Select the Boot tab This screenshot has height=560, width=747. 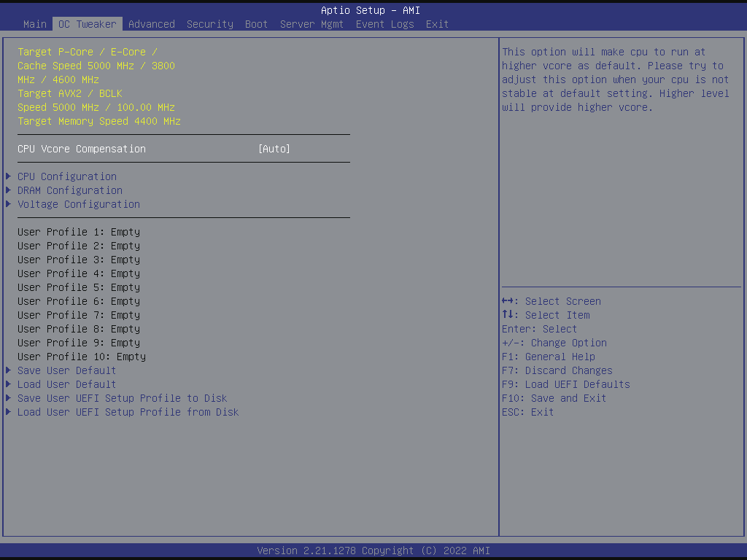tap(256, 24)
